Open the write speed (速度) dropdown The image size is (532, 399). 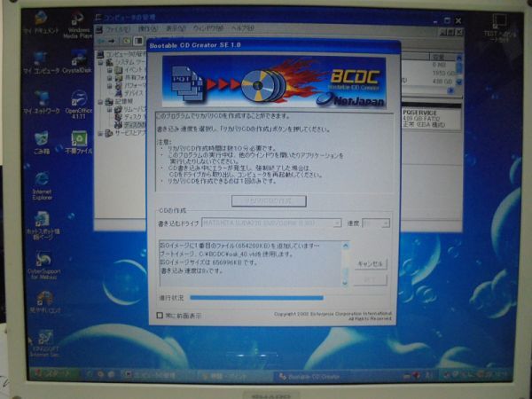[376, 223]
